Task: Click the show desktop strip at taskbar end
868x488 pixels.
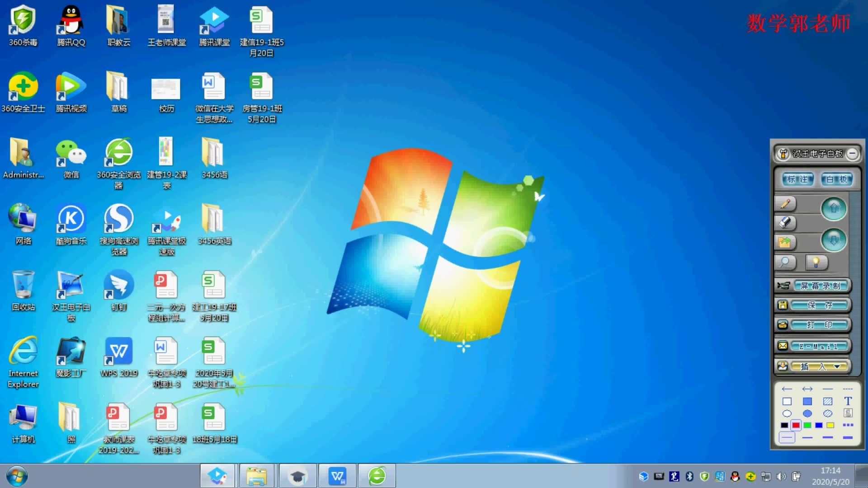Action: pyautogui.click(x=861, y=476)
